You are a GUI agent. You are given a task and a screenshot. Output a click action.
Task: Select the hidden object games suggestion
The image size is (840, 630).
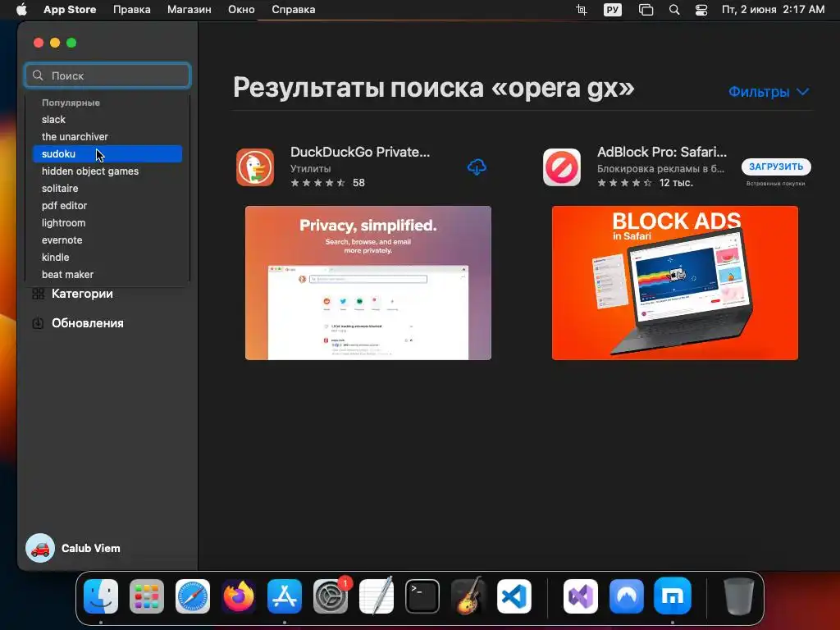(x=107, y=171)
